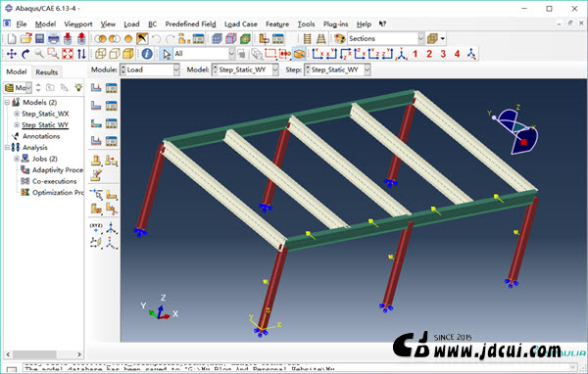Apply the X-Y front view icon

(318, 54)
